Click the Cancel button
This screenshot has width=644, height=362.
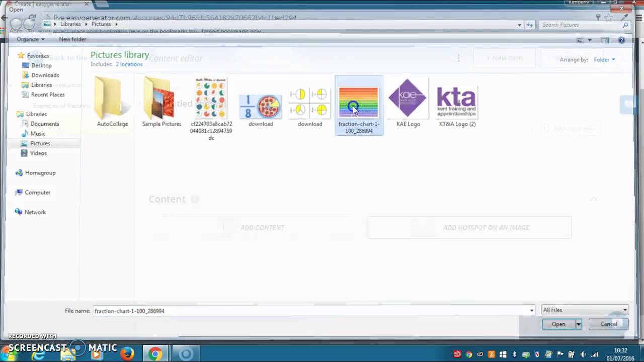pyautogui.click(x=608, y=324)
